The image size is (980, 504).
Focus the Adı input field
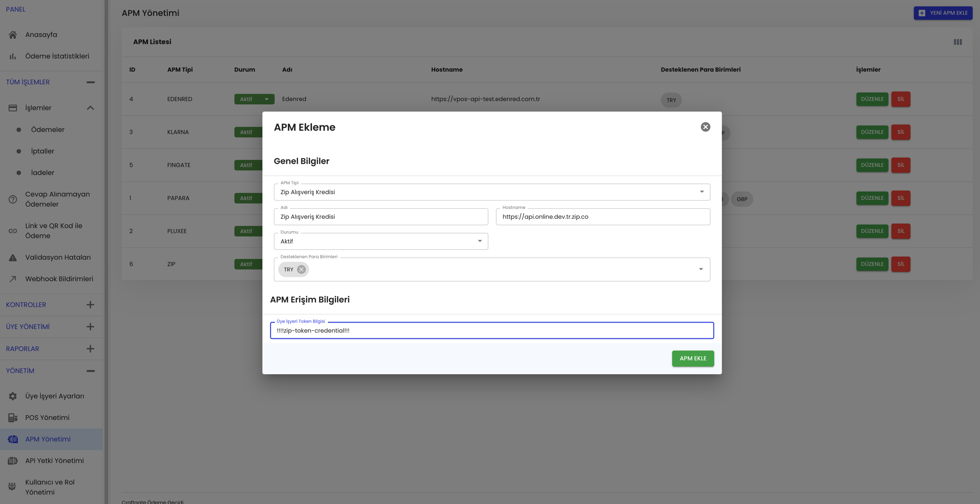click(x=381, y=217)
